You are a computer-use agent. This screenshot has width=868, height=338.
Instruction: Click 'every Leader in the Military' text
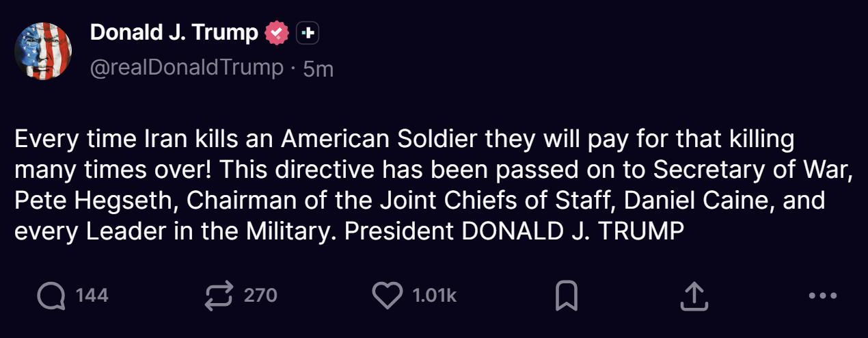(x=176, y=231)
